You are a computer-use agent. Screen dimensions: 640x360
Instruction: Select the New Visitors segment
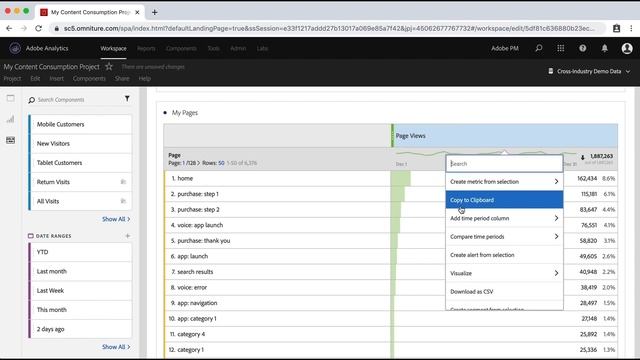click(80, 143)
